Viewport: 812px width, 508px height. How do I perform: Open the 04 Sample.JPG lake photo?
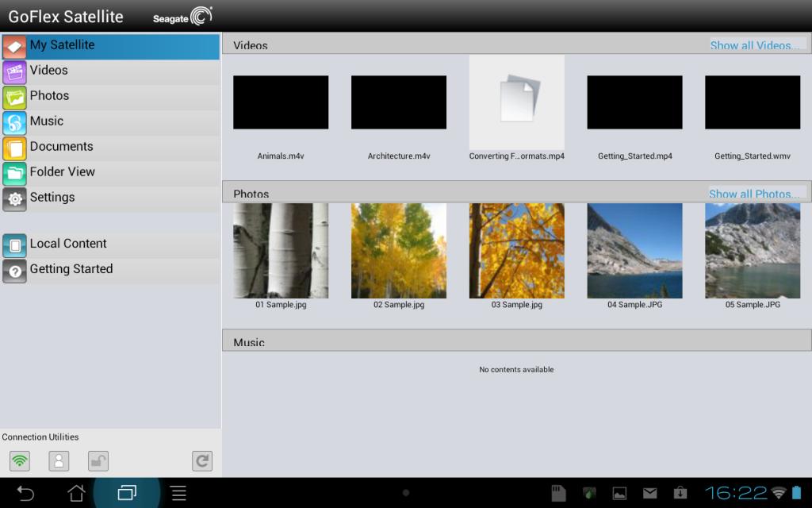(635, 250)
